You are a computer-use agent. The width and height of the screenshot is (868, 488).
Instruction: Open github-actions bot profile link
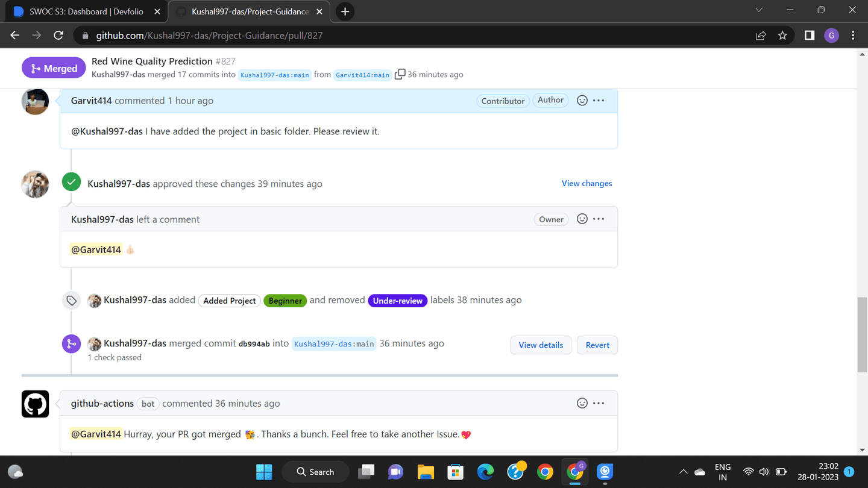pos(102,403)
